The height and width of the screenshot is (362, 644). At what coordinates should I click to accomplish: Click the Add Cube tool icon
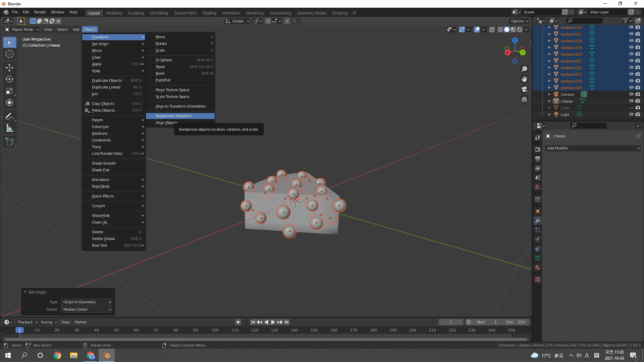coord(9,142)
